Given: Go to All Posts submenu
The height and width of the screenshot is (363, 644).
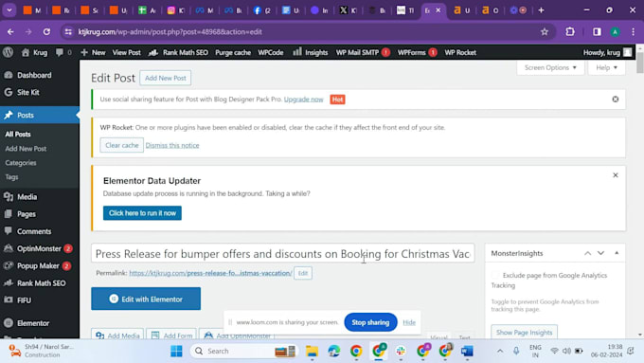Looking at the screenshot, I should [18, 134].
